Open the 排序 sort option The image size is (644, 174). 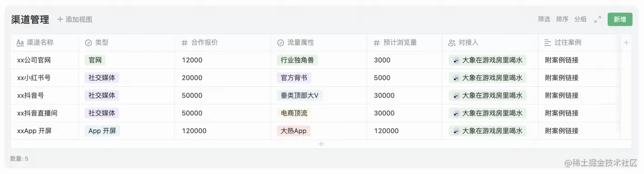562,19
